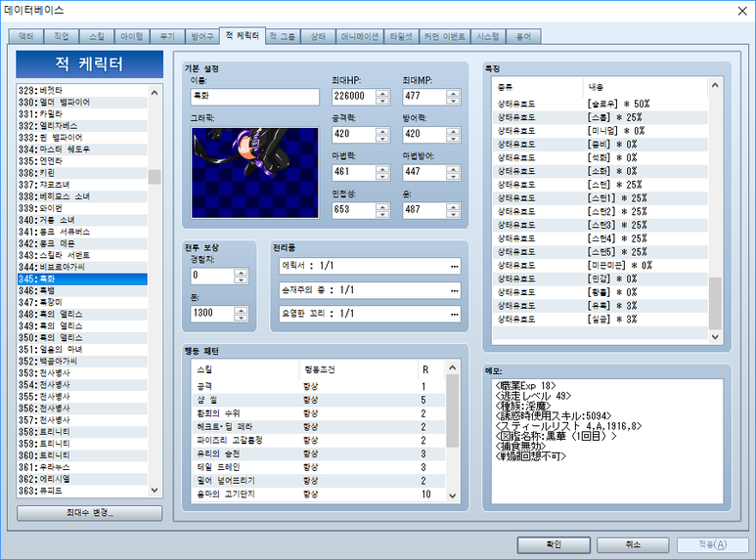Select enemy 338 in the list
Viewport: 756px width, 560px height.
(x=82, y=196)
